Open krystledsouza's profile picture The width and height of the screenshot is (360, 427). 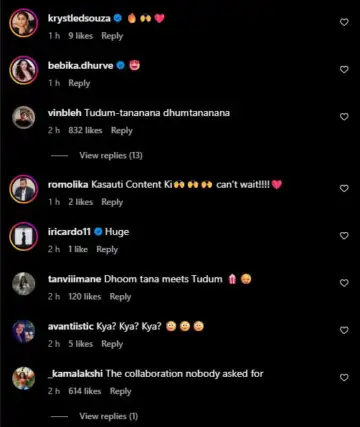[x=23, y=23]
